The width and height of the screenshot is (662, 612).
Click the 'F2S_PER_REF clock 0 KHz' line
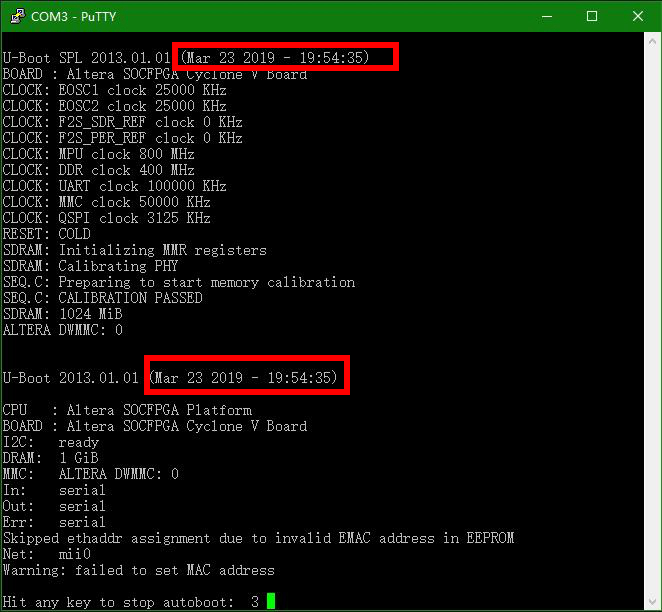coord(122,138)
